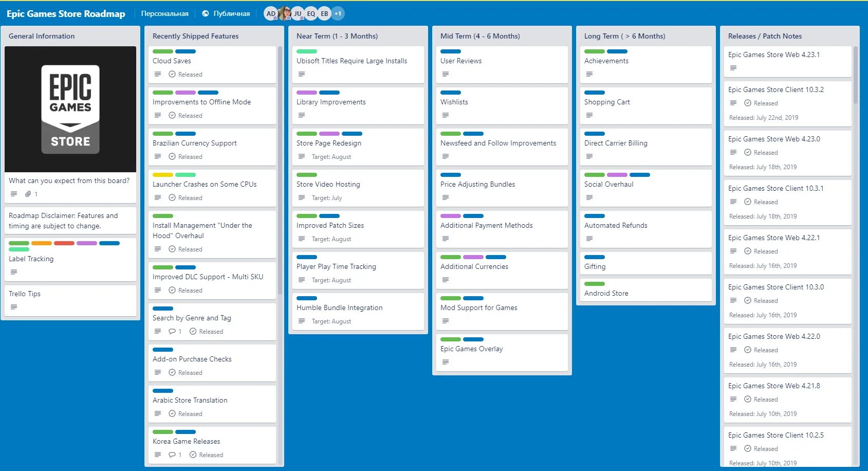Click Released check badge on Store Web 4.22.0

point(761,350)
